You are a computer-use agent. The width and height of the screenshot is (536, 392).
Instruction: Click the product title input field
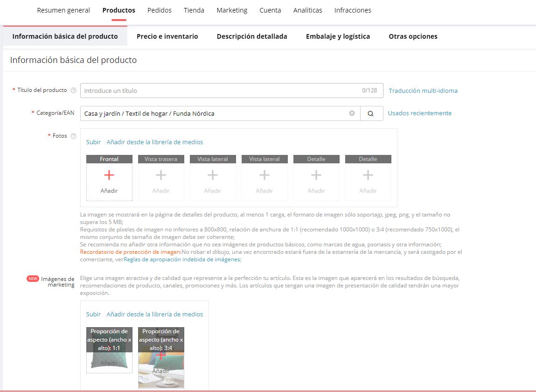[231, 91]
